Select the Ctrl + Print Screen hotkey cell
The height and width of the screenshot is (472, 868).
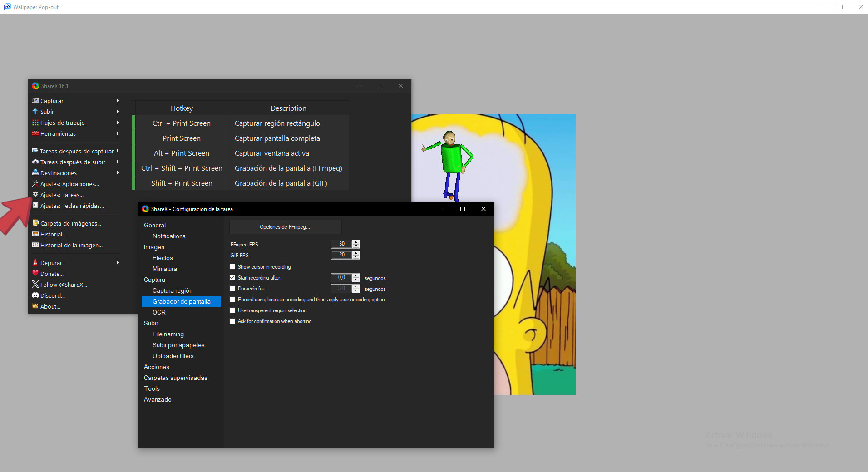(182, 123)
